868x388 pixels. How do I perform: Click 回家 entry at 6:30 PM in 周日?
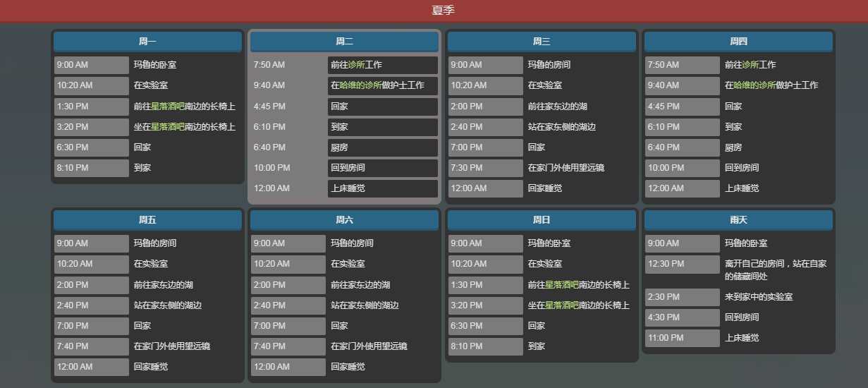coord(537,326)
